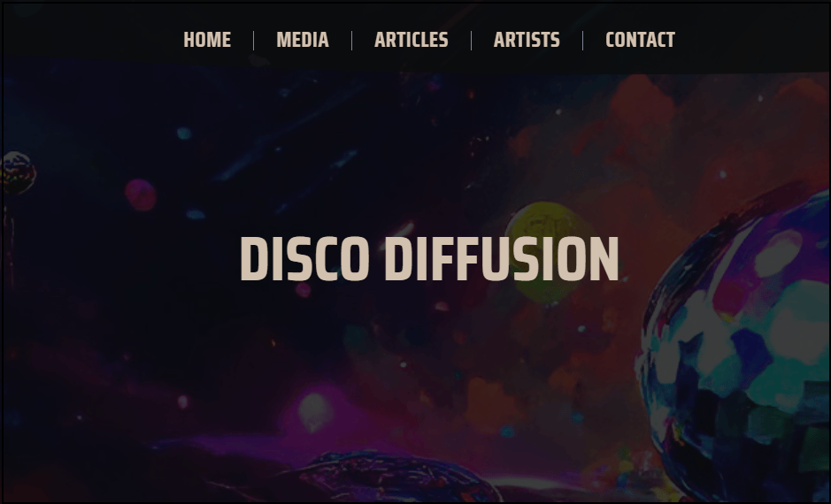Screen dimensions: 831x504
Task: Click the CONTACT link
Action: [x=640, y=40]
